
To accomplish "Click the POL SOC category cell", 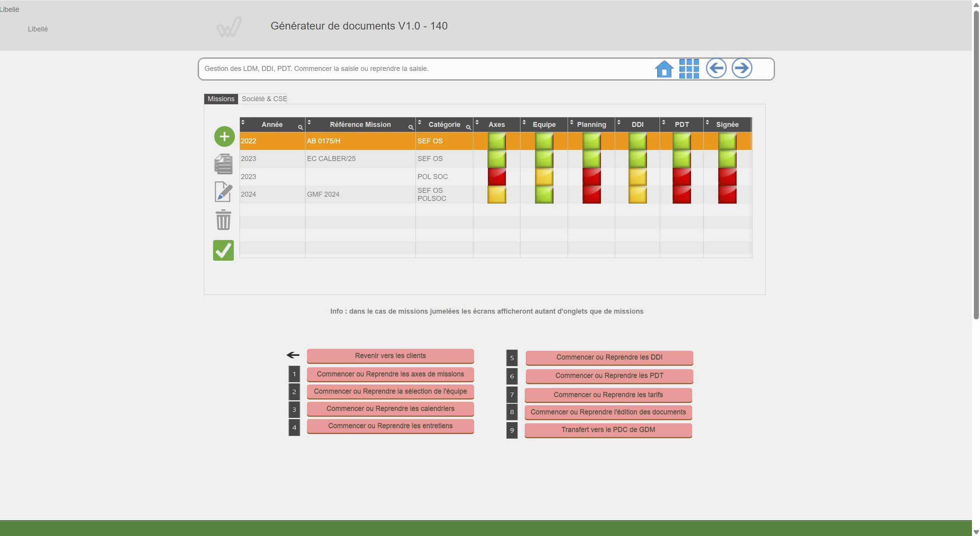I will 444,177.
